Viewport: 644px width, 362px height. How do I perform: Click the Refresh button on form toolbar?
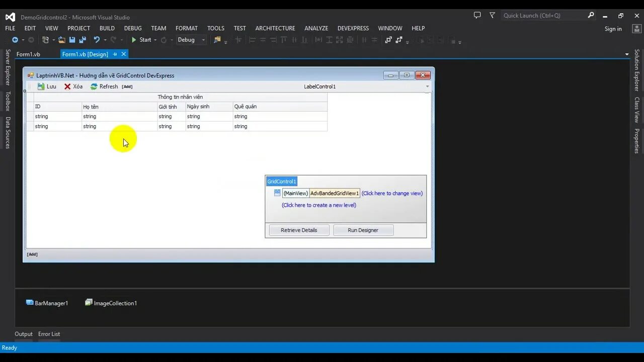click(104, 86)
